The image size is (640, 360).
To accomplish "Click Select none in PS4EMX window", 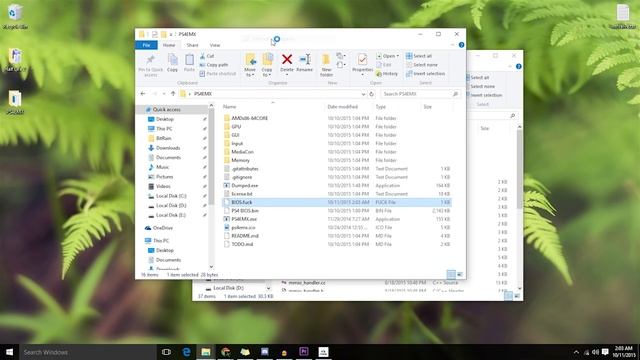I will (x=422, y=65).
